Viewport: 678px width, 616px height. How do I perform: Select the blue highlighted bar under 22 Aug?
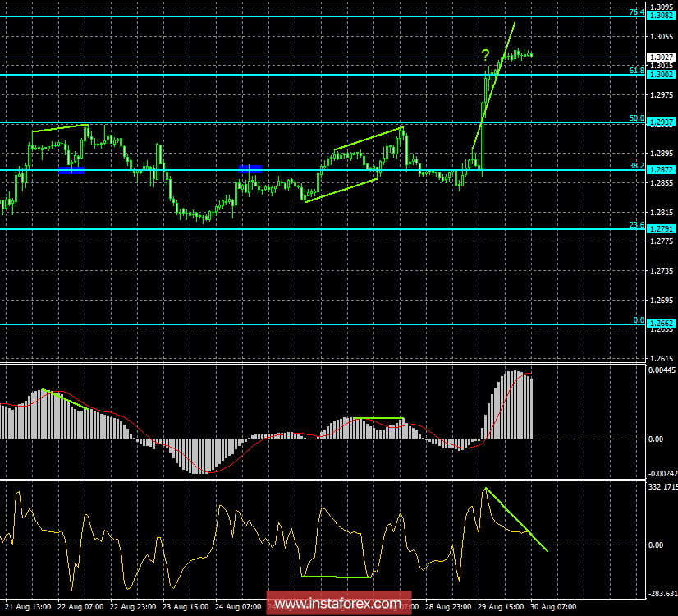point(71,172)
